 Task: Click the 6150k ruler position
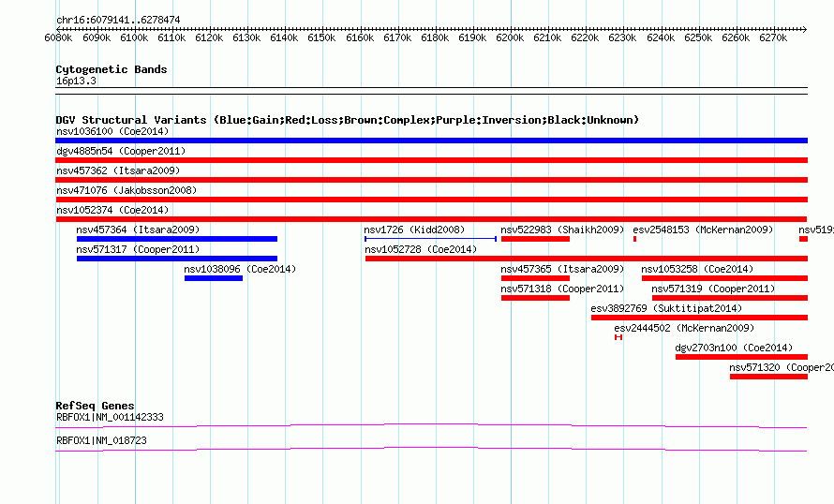tap(321, 37)
